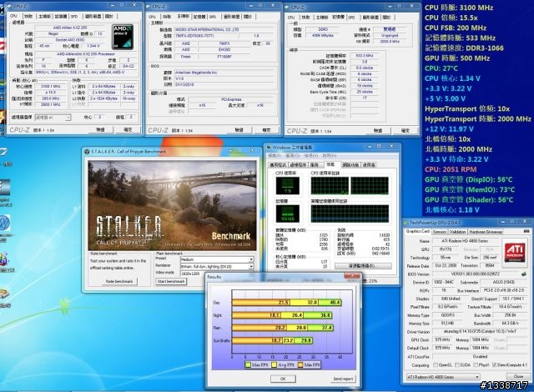534x392 pixels.
Task: Open the Hardware Giveaway tab in GPU-Z
Action: [486, 232]
